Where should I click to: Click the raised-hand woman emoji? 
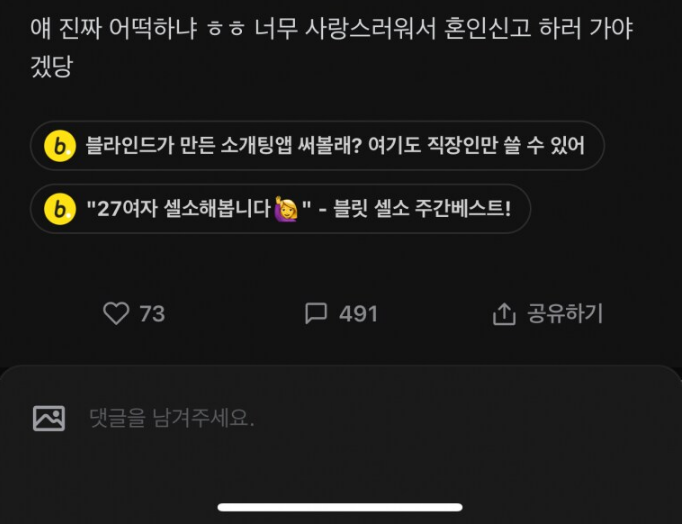click(x=286, y=209)
